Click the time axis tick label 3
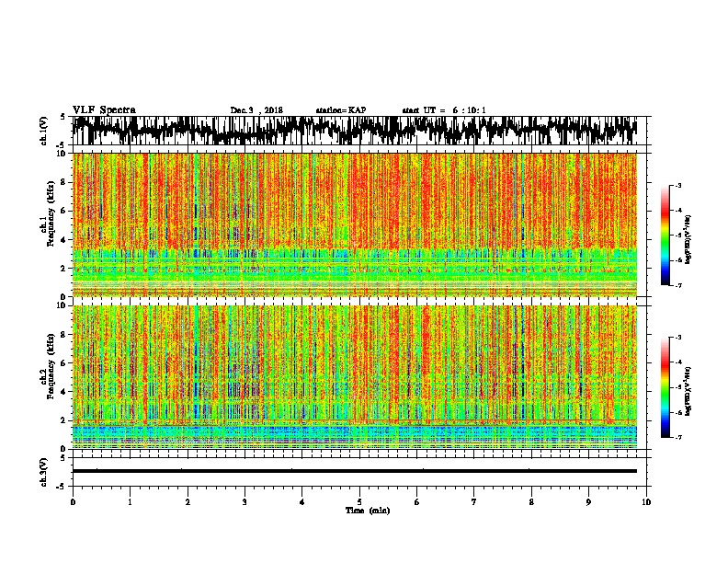This screenshot has height=563, width=728. (x=245, y=502)
